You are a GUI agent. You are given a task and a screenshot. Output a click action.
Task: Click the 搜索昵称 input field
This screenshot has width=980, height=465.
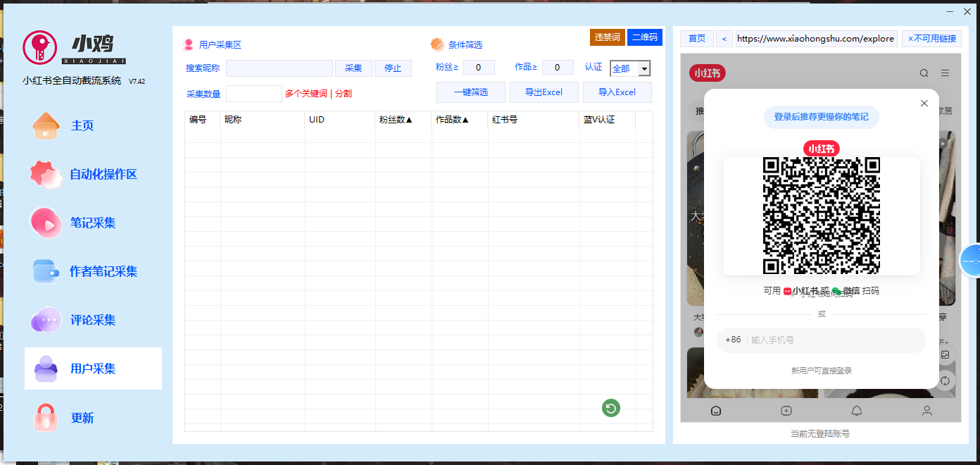[x=279, y=68]
